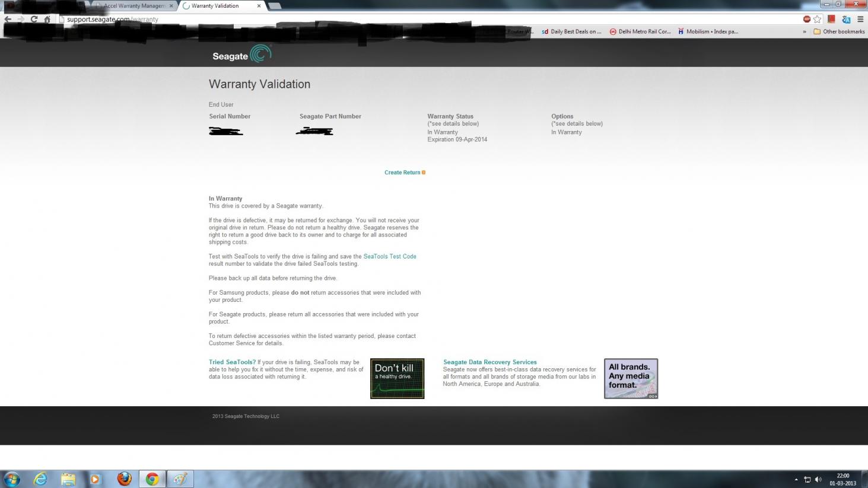Click the volume speaker tray icon
This screenshot has width=868, height=488.
coord(818,479)
